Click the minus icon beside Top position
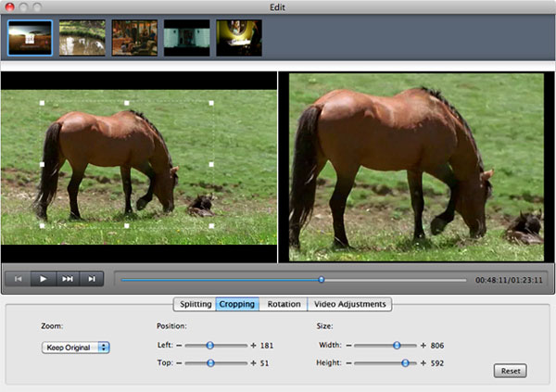 coord(177,363)
